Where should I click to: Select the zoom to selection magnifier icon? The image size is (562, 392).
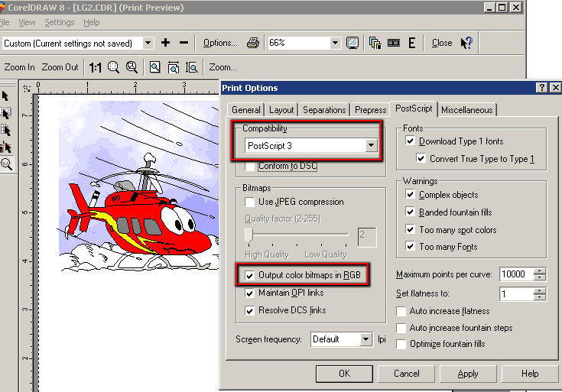coord(114,67)
